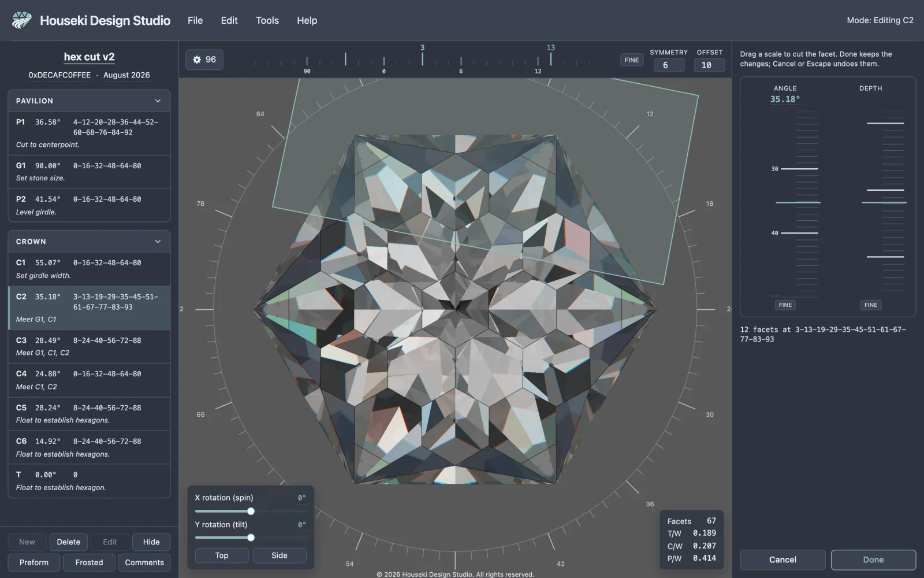924x578 pixels.
Task: Click the Offset value field
Action: [x=709, y=65]
